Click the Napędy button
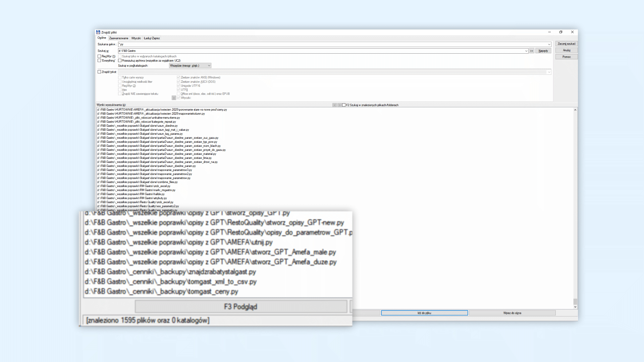The image size is (644, 362). pyautogui.click(x=543, y=51)
